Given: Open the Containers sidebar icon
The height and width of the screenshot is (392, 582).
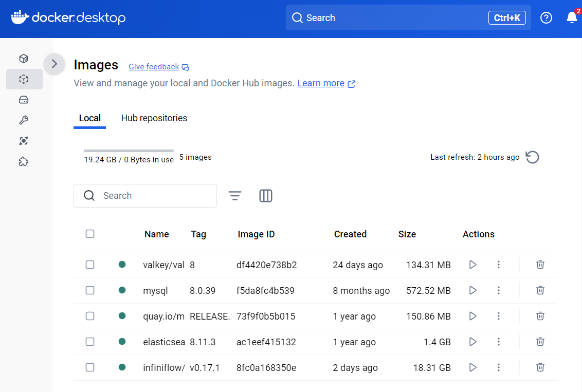Looking at the screenshot, I should click(x=24, y=59).
